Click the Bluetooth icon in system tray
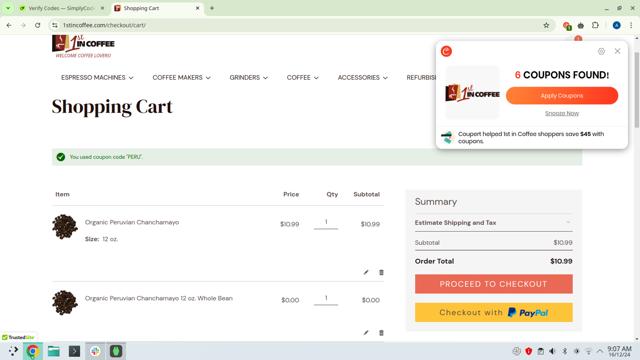Screen dimensions: 640x360 pos(564,351)
